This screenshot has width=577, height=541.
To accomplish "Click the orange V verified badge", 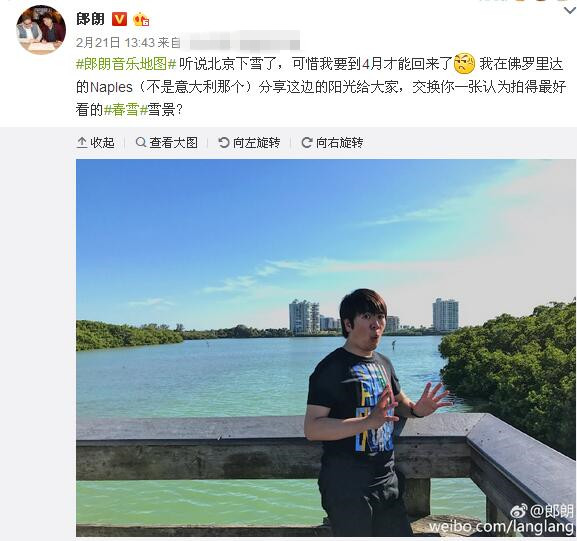I will click(119, 19).
